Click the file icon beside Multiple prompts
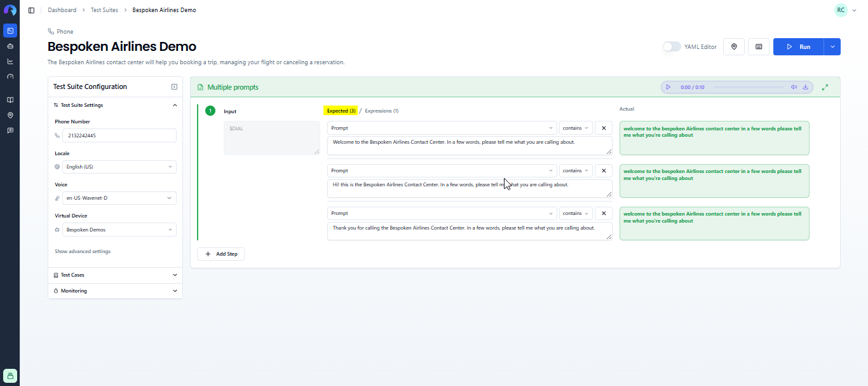 pyautogui.click(x=201, y=87)
